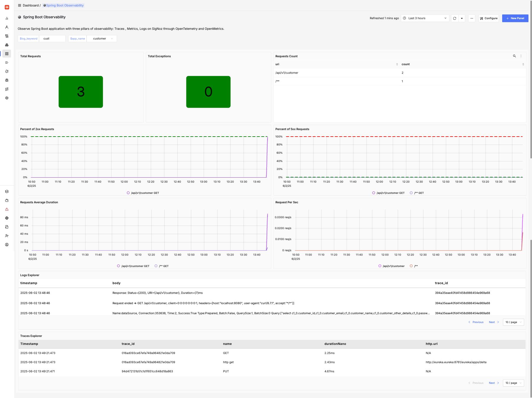Screen dimensions: 532x398
Task: Open the Settings gear in sidebar
Action: [x=7, y=98]
